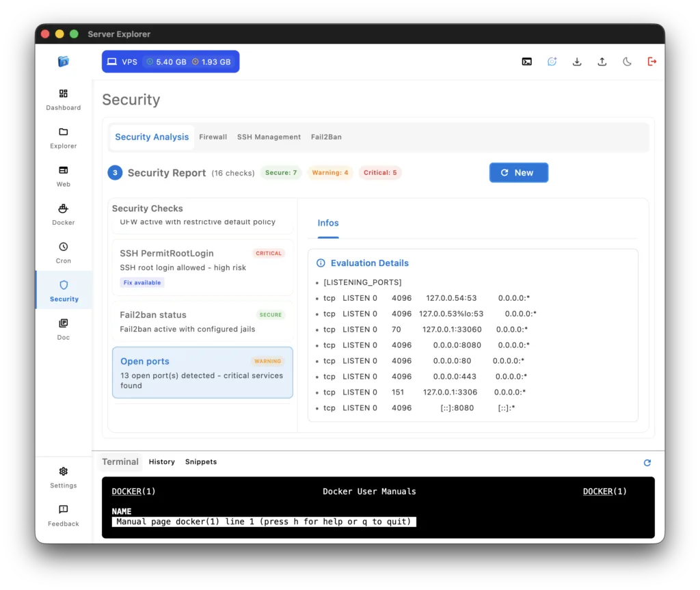
Task: Switch to the Fail2Ban tab
Action: 326,137
